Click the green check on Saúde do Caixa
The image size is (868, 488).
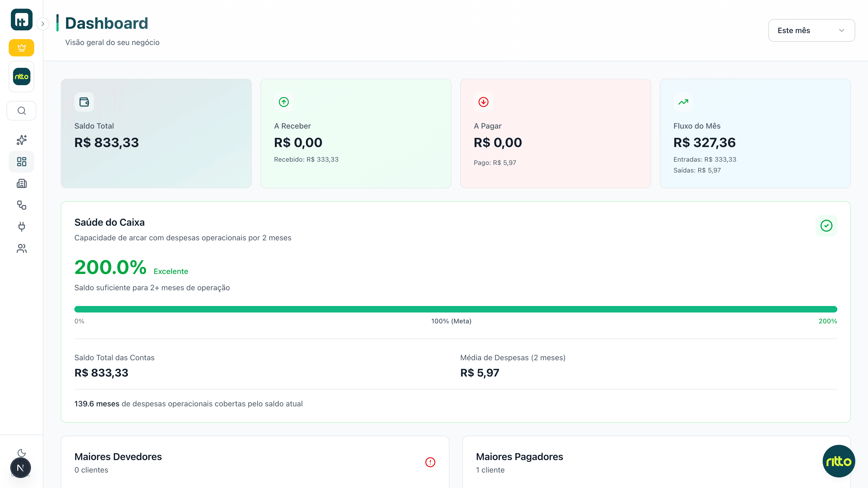click(x=826, y=226)
